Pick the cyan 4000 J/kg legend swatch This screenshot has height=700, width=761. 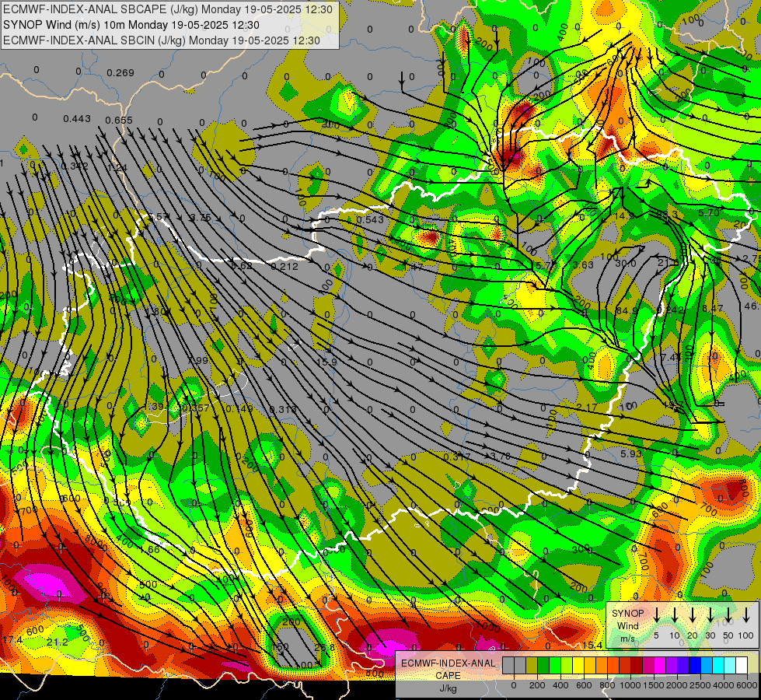[717, 665]
